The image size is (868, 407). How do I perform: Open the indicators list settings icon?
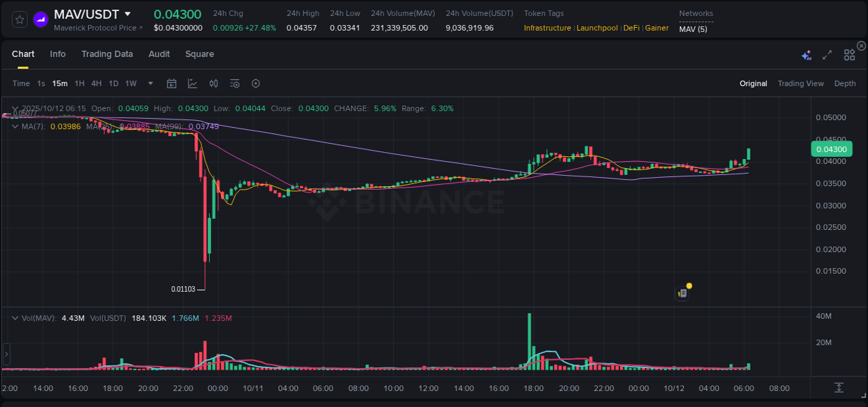[235, 83]
